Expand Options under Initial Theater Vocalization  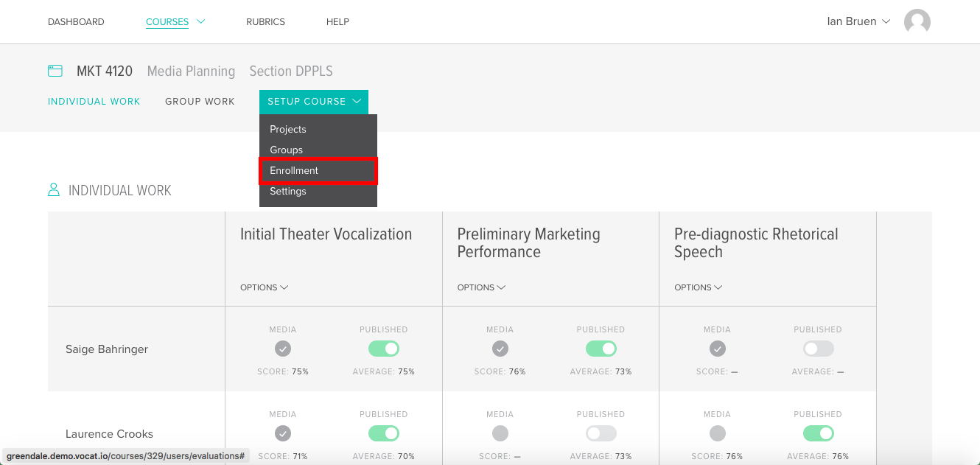pyautogui.click(x=264, y=287)
